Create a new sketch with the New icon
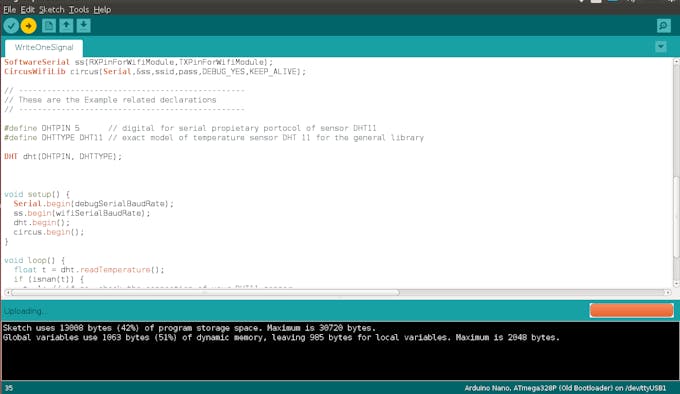 point(49,26)
